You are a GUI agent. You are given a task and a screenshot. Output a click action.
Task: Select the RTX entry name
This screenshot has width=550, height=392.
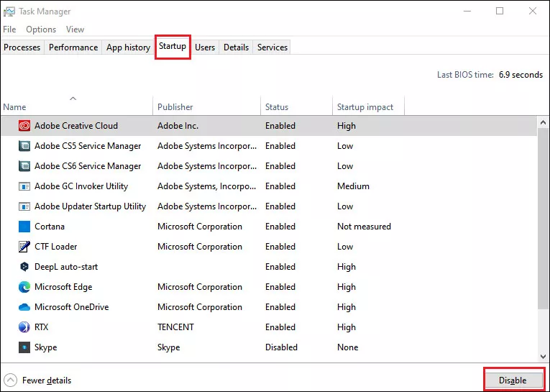click(x=42, y=327)
